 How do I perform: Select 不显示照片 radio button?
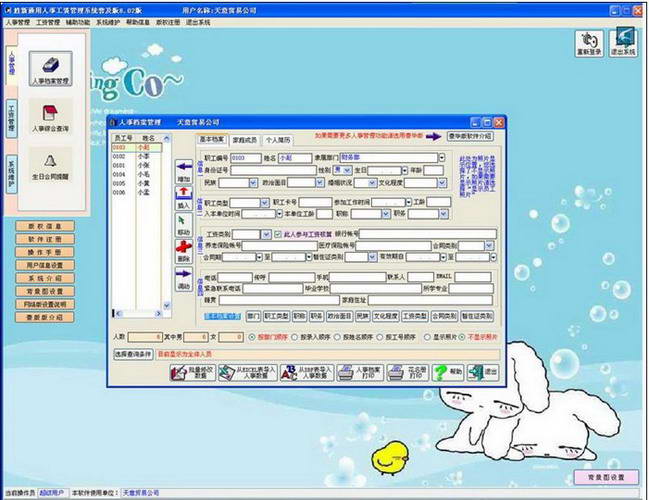point(462,337)
